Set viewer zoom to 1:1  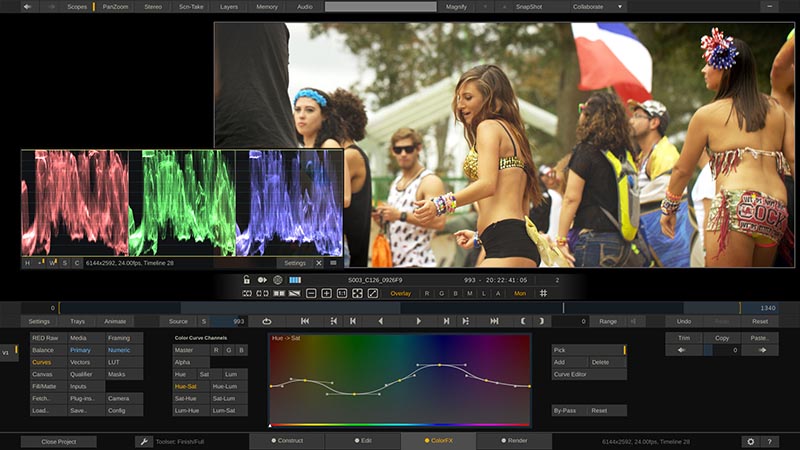[x=342, y=293]
